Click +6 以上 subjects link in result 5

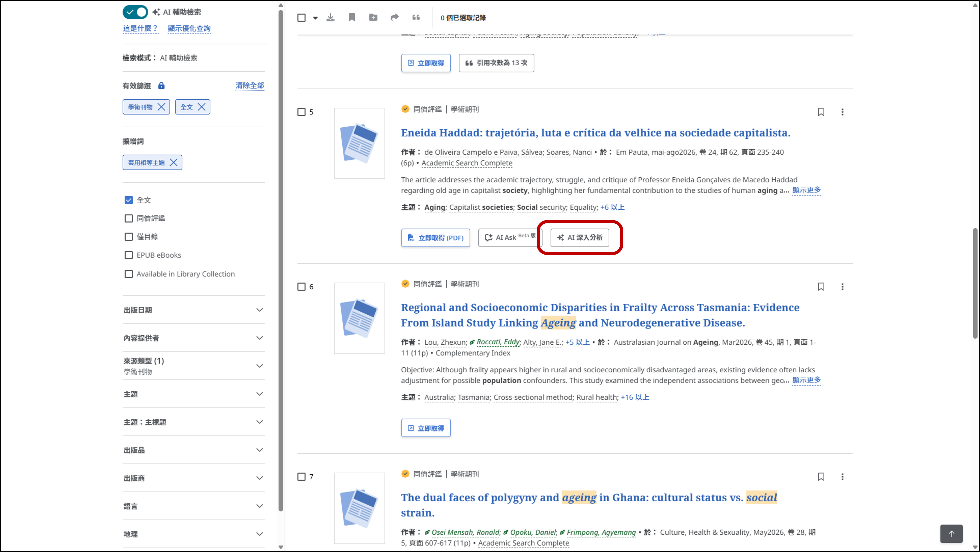click(x=612, y=207)
